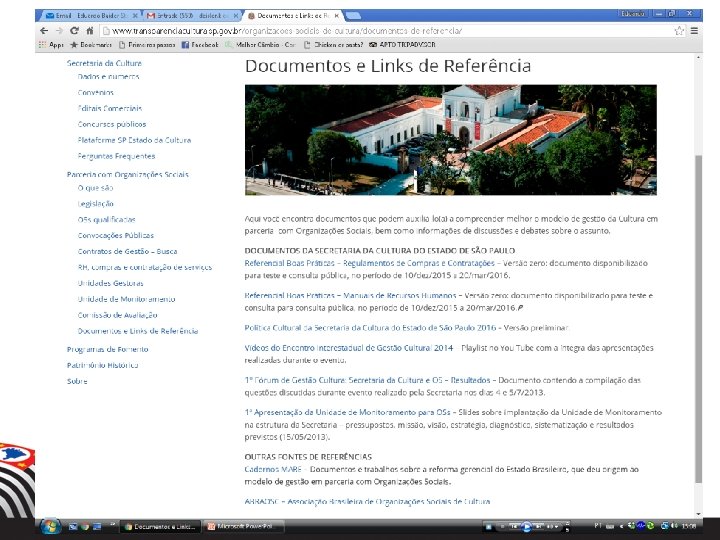
Task: Open Política Cultural da Secretaria 2016 link
Action: click(370, 327)
